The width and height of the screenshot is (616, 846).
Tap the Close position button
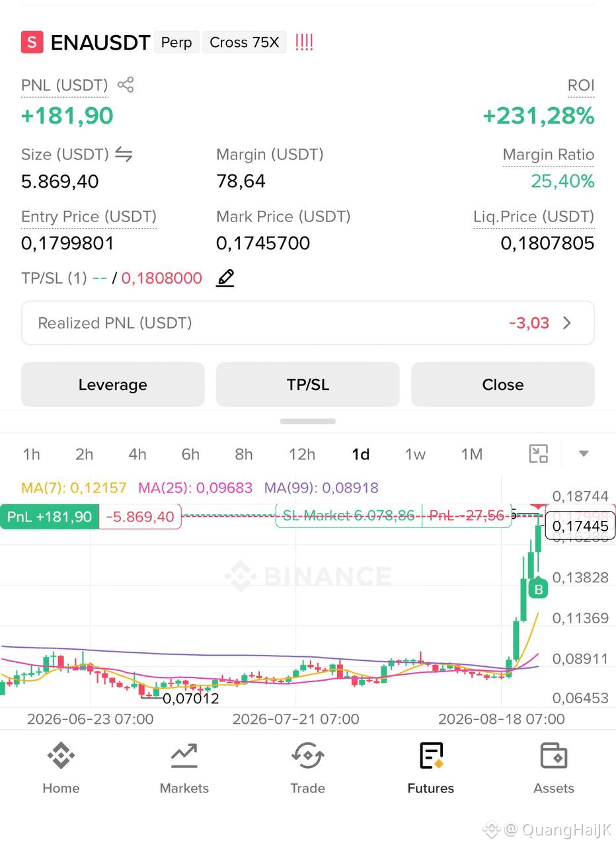pyautogui.click(x=503, y=385)
